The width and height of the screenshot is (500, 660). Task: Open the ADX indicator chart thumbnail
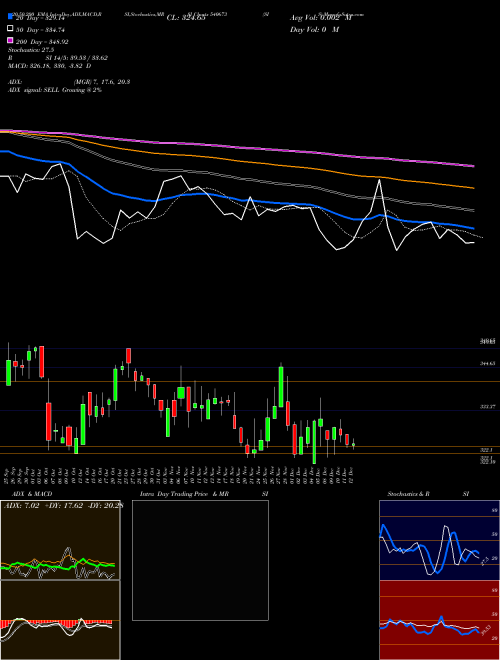pyautogui.click(x=60, y=540)
